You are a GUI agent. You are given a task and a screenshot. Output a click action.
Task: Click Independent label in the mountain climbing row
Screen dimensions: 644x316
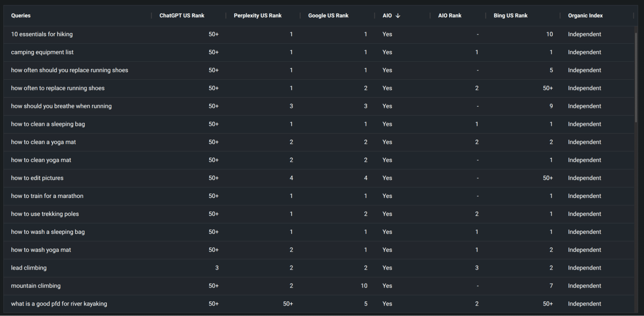[584, 286]
